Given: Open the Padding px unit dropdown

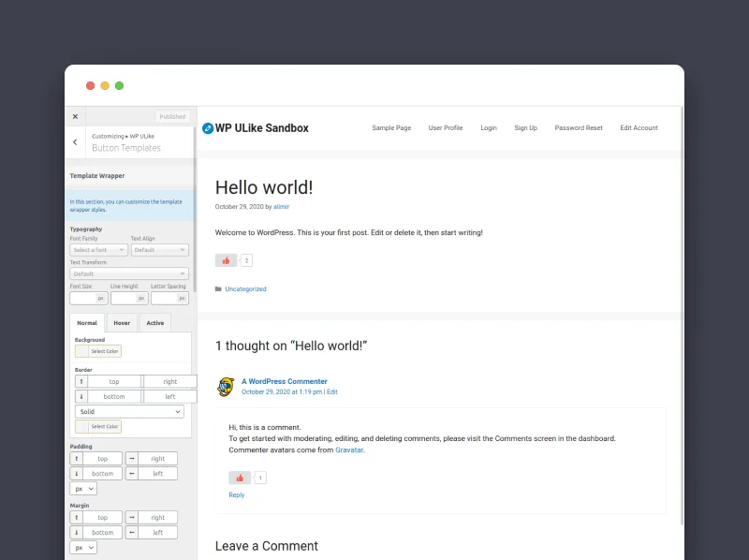Looking at the screenshot, I should 83,489.
